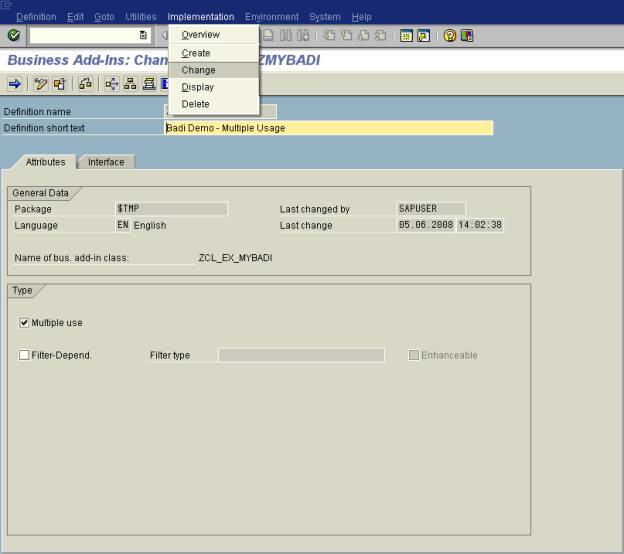Click the language code EN field
624x554 pixels.
point(123,225)
